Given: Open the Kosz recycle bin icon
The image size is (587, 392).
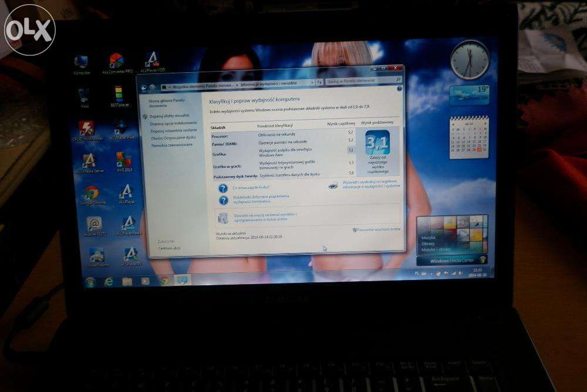Looking at the screenshot, I should click(84, 98).
